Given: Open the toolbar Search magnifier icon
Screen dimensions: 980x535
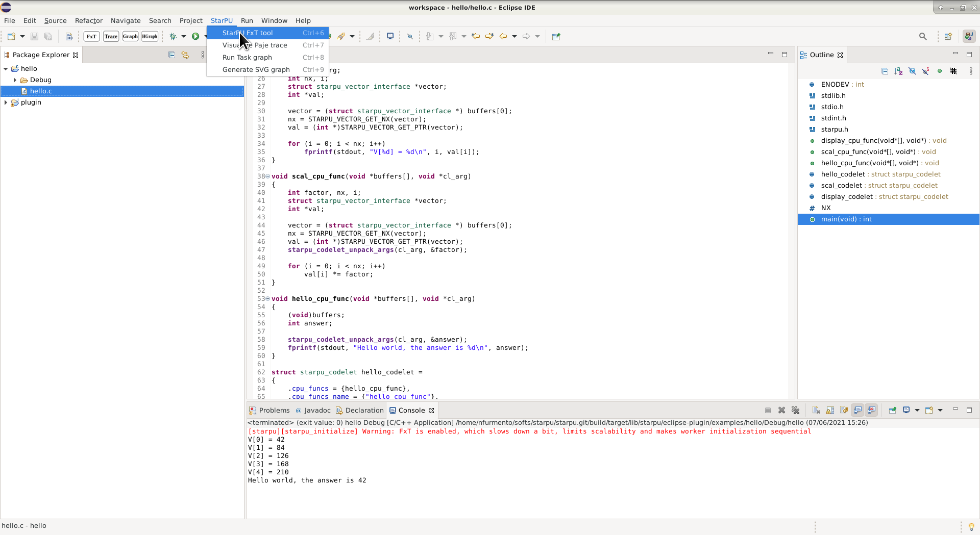Looking at the screenshot, I should click(x=923, y=36).
